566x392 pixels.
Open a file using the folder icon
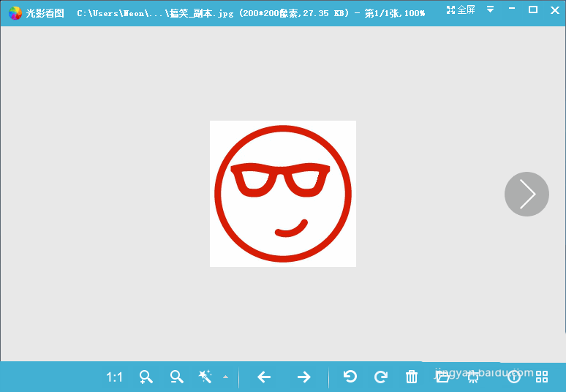pos(442,377)
